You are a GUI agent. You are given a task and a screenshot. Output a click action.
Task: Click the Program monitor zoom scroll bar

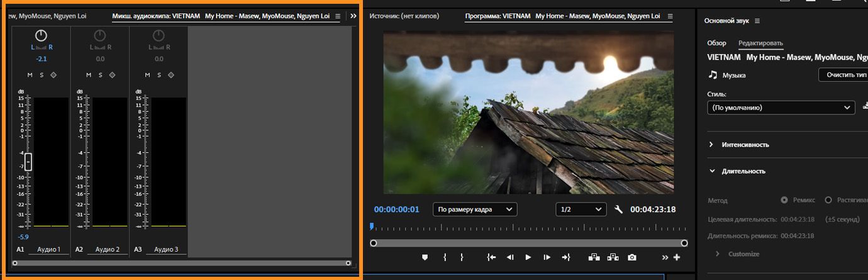tap(528, 243)
